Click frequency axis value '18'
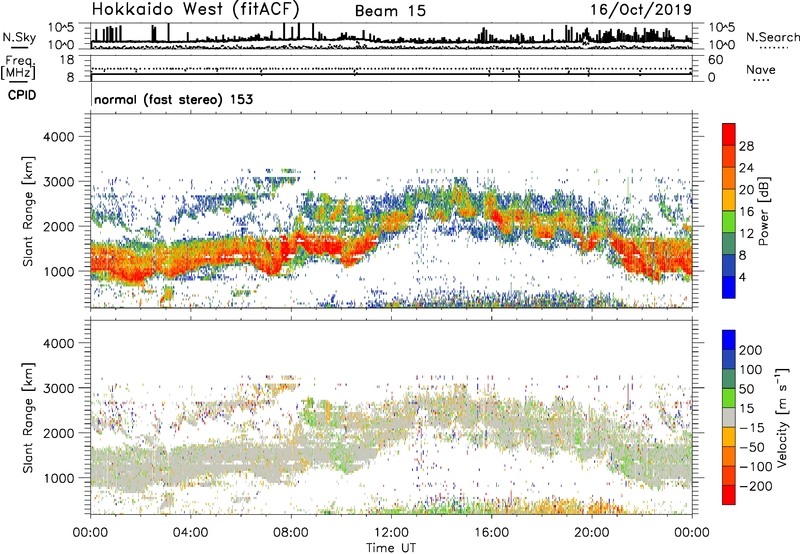Viewport: 800px width, 554px height. click(x=66, y=60)
